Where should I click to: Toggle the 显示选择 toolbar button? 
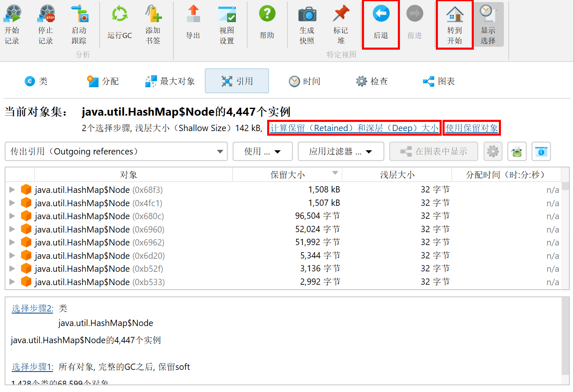(488, 25)
